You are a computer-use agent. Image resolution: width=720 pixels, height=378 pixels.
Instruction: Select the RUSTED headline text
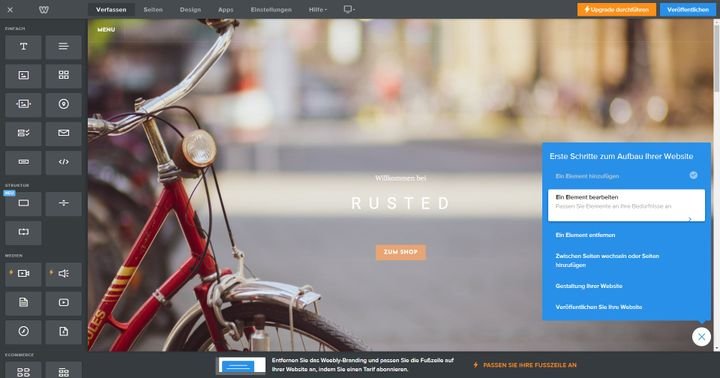401,203
